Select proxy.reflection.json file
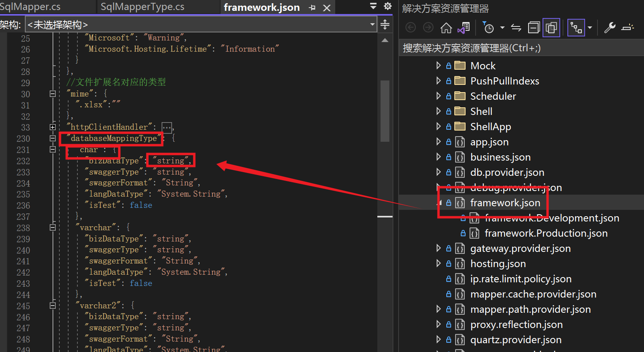Viewport: 644px width, 352px height. (x=516, y=324)
